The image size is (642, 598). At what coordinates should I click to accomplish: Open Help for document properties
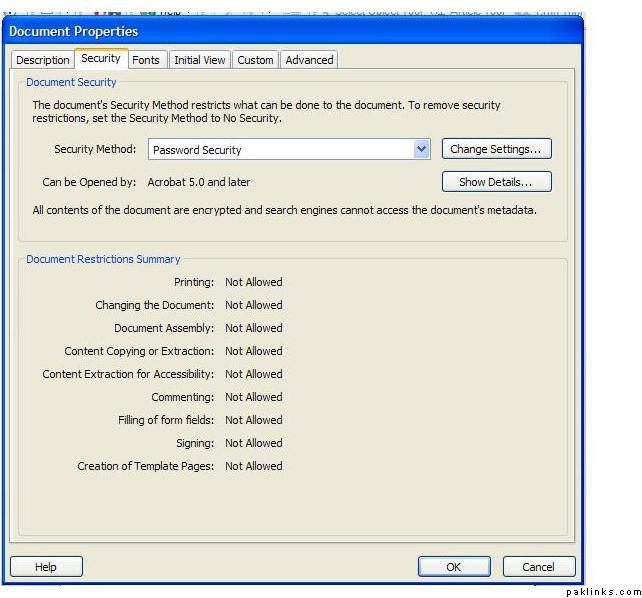46,567
